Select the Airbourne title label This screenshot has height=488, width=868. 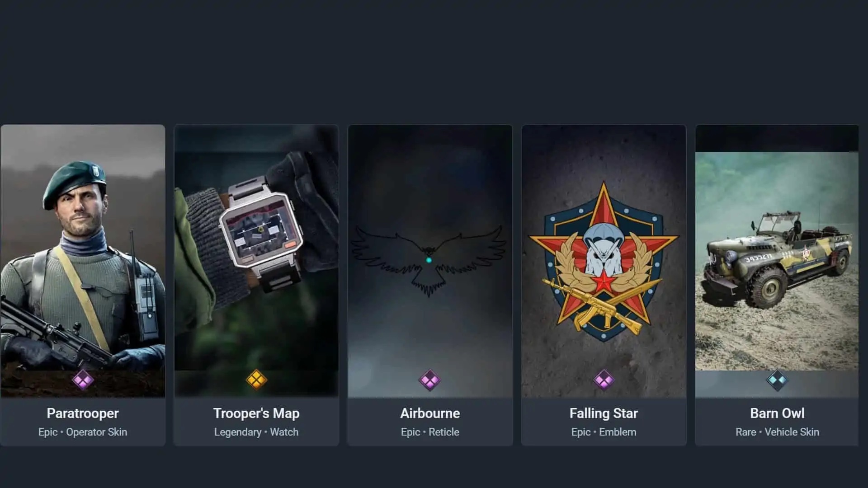pos(430,413)
